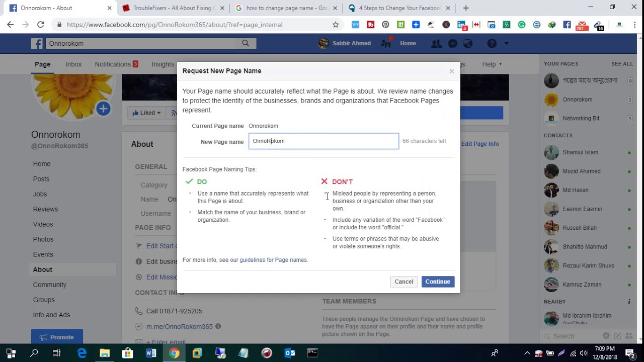Open the Notifications globe icon
Screen dimensions: 644x362
(x=468, y=44)
